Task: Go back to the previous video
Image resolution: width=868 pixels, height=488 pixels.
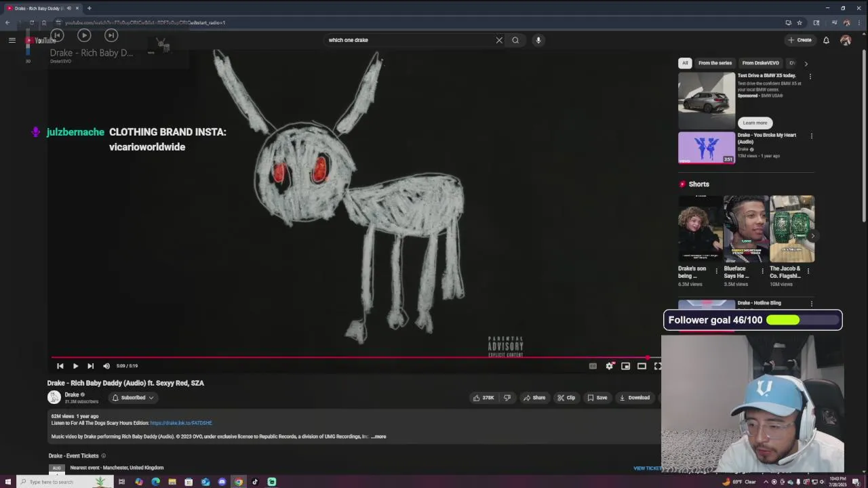Action: [60, 366]
